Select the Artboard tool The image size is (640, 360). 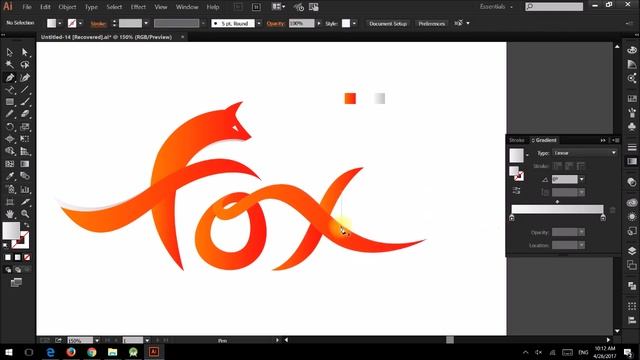pyautogui.click(x=9, y=202)
